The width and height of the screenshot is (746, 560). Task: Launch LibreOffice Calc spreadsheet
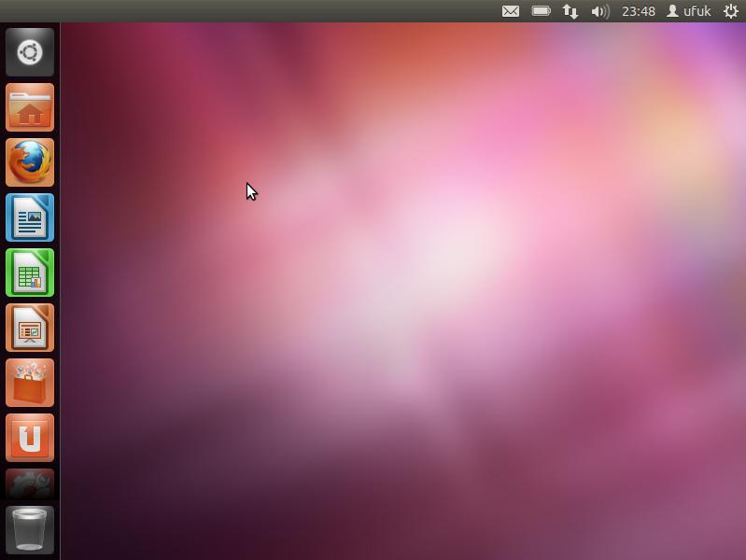(30, 273)
